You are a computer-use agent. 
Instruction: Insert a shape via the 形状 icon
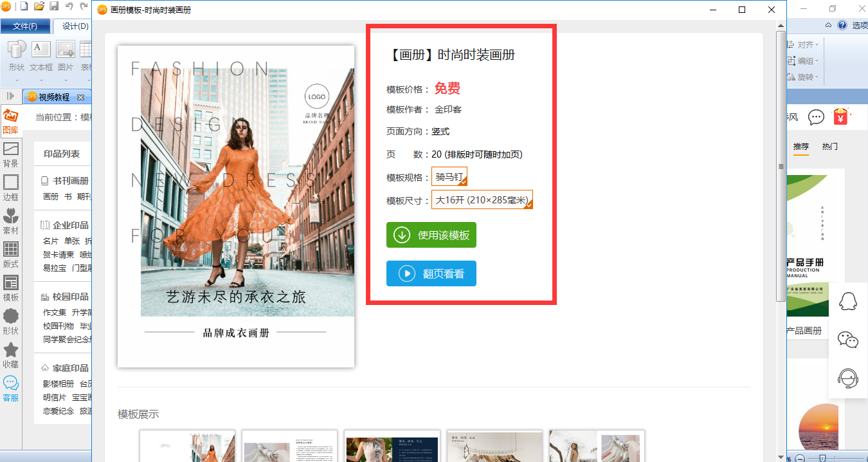tap(17, 49)
